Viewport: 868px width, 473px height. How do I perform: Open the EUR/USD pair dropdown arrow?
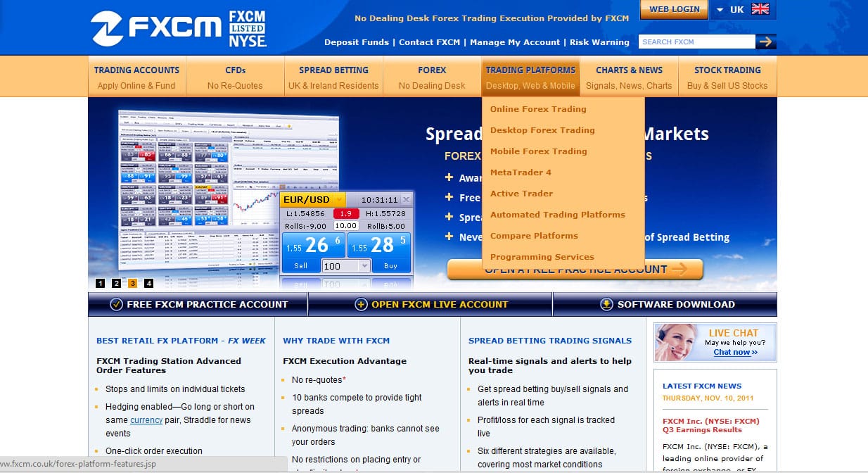tap(339, 200)
